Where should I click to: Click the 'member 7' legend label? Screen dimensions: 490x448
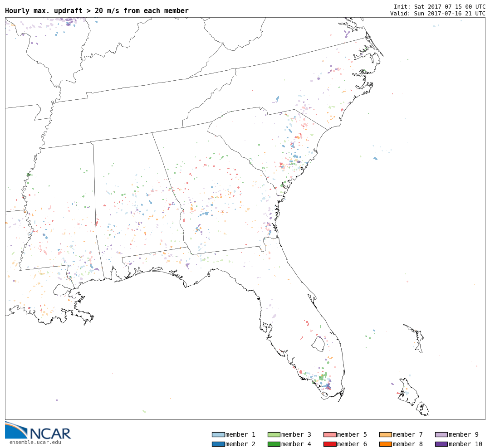tap(408, 434)
